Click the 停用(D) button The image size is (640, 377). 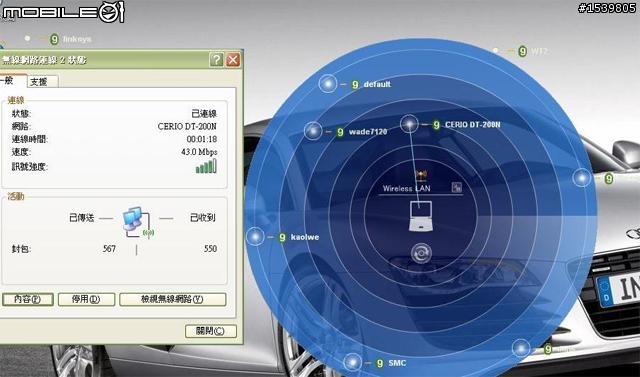pyautogui.click(x=87, y=299)
